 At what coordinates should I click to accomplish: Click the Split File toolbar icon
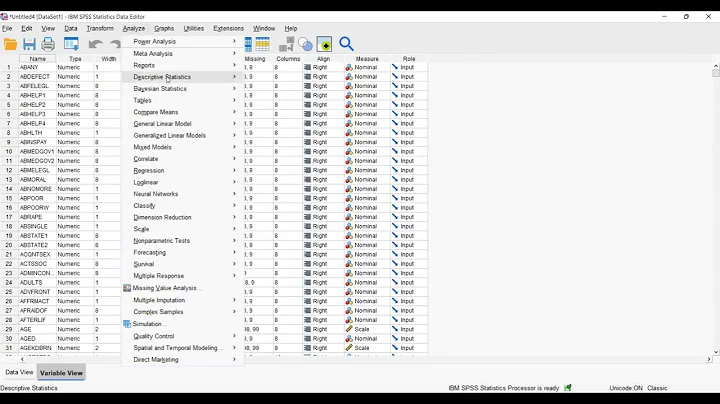click(x=248, y=45)
